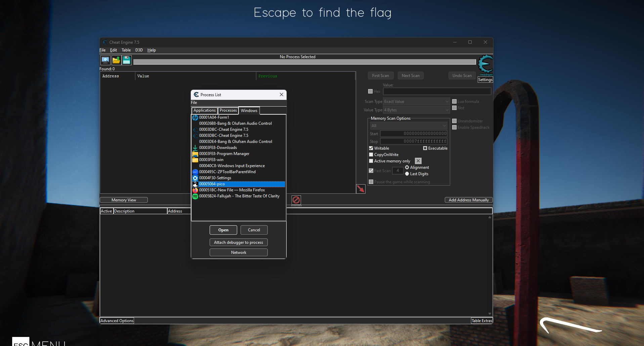This screenshot has width=644, height=346.
Task: Click the Firefox icon in process list
Action: [x=195, y=190]
